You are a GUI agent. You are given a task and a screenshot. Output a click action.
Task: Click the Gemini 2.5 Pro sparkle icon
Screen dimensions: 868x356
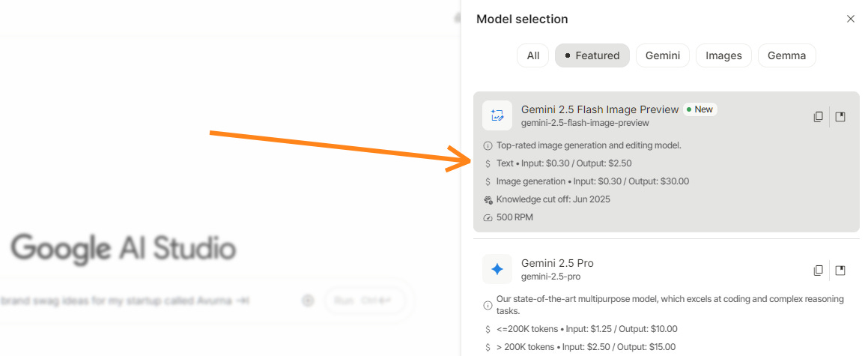pos(497,269)
